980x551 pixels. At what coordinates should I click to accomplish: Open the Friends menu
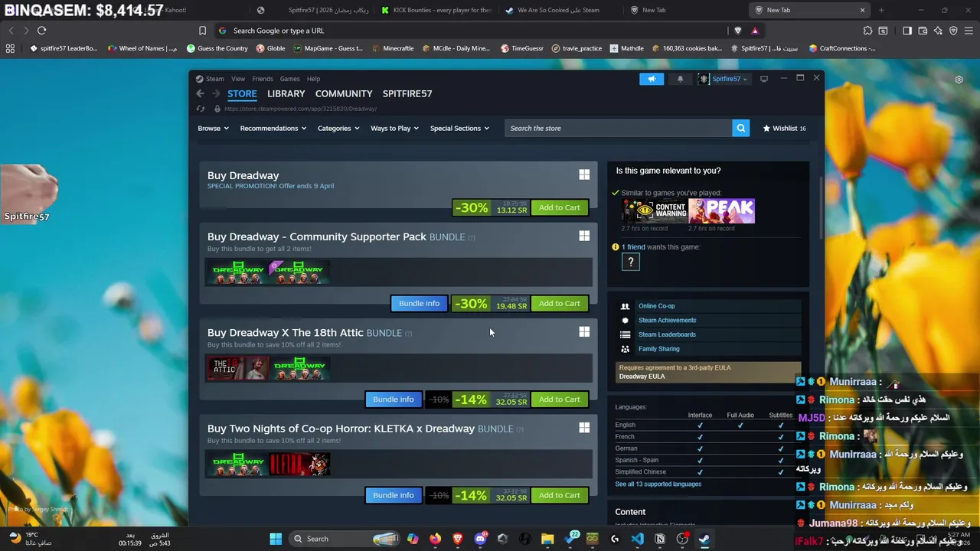point(263,79)
